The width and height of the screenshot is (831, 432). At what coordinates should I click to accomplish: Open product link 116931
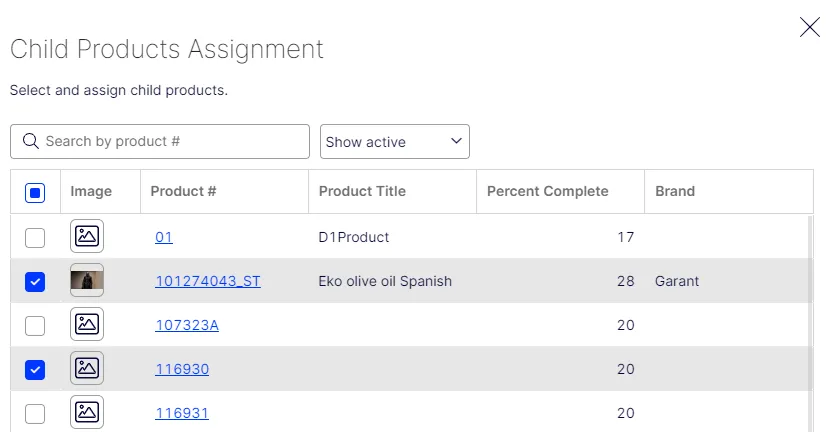[x=182, y=413]
